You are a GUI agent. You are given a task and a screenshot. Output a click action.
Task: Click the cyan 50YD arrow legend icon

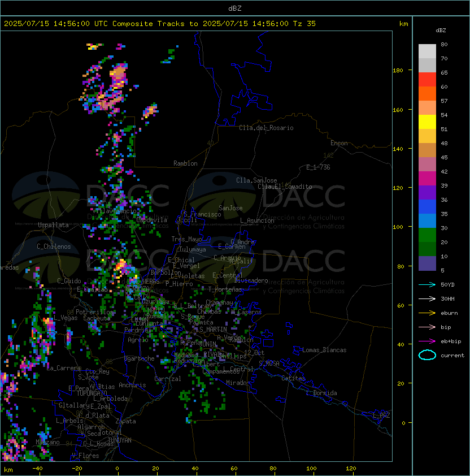[427, 284]
